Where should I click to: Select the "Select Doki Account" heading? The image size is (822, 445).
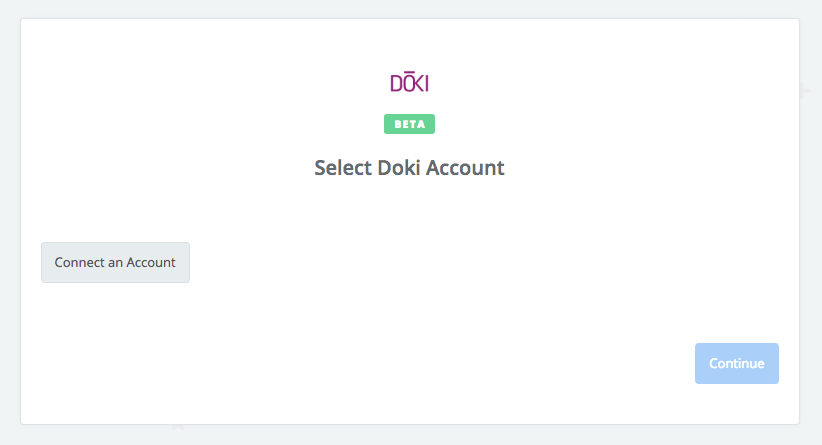[x=409, y=168]
